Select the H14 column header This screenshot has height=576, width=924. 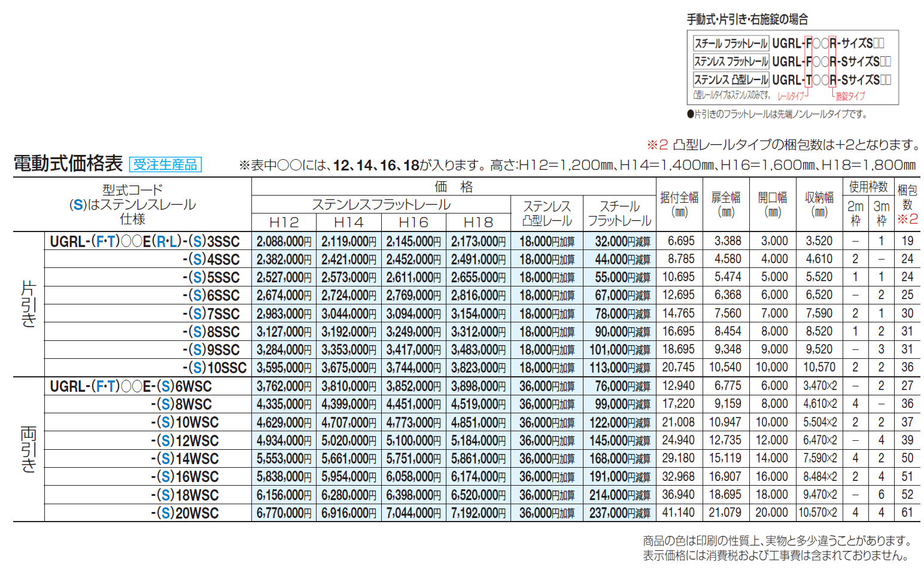click(349, 222)
